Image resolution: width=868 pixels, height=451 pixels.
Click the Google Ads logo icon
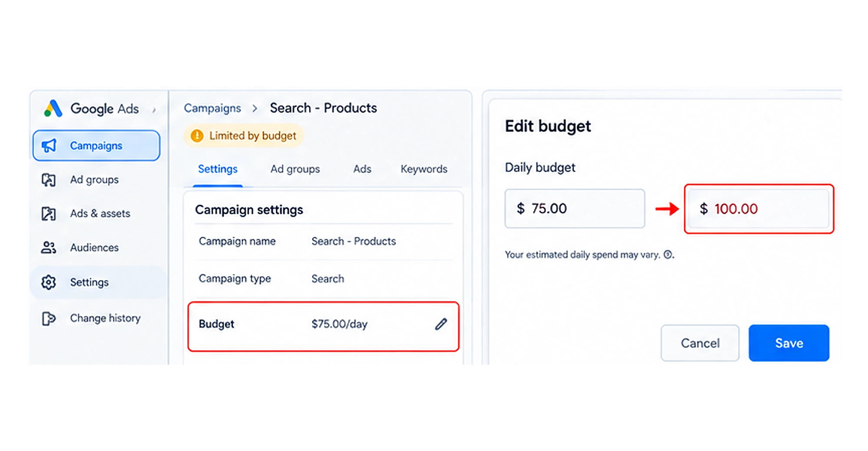[x=53, y=108]
